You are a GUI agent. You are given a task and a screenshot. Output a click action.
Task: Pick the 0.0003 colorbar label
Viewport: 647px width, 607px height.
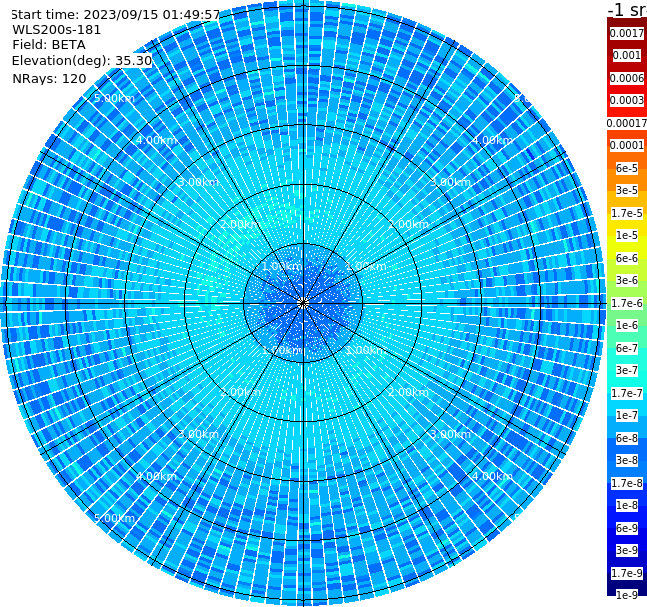click(627, 100)
